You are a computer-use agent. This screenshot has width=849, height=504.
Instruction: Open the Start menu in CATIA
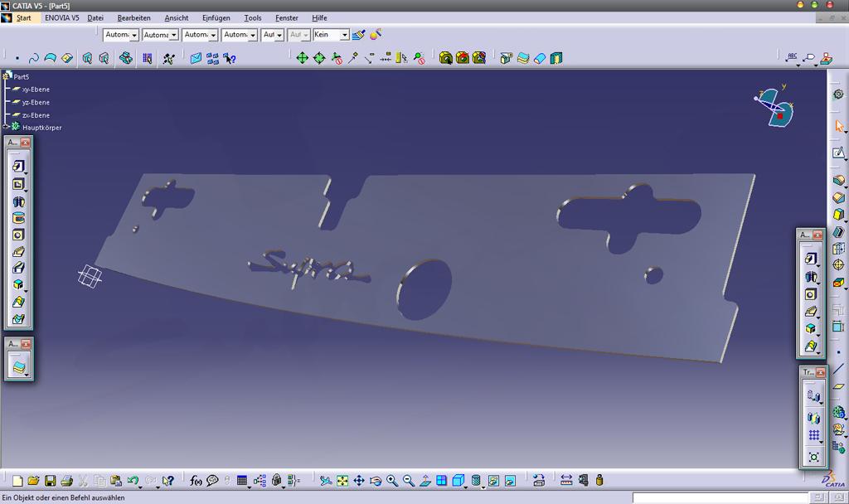coord(23,18)
